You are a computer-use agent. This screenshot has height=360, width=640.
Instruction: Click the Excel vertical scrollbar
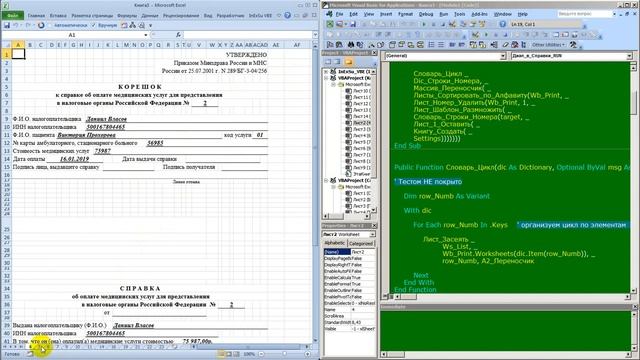[x=315, y=192]
